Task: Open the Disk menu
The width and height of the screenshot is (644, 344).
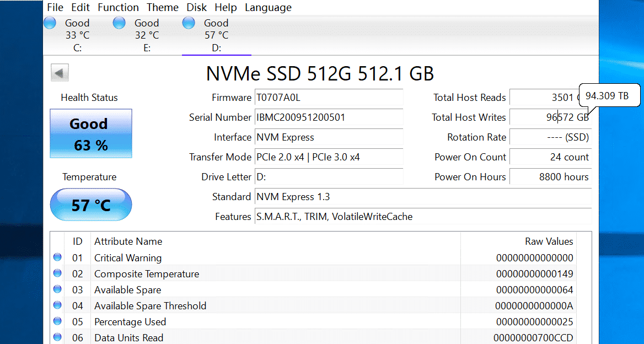Action: pos(196,7)
